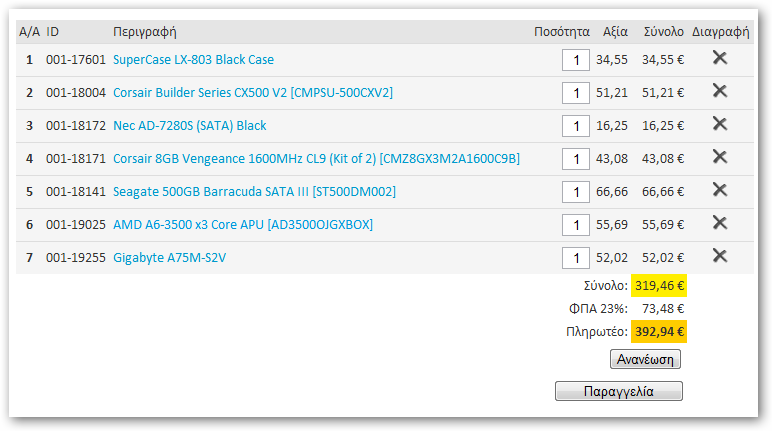
Task: Delete the Gigabyte A75M-S2V row
Action: pos(720,256)
